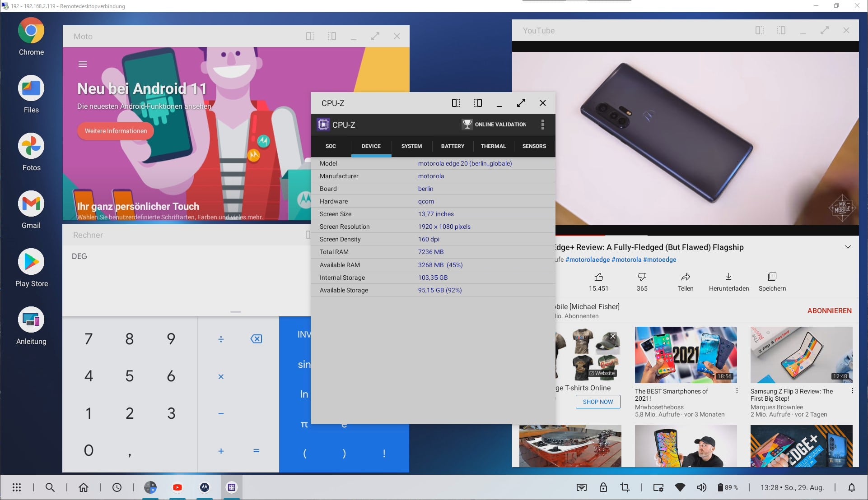Open volume control in system tray
The image size is (868, 500).
tap(701, 487)
